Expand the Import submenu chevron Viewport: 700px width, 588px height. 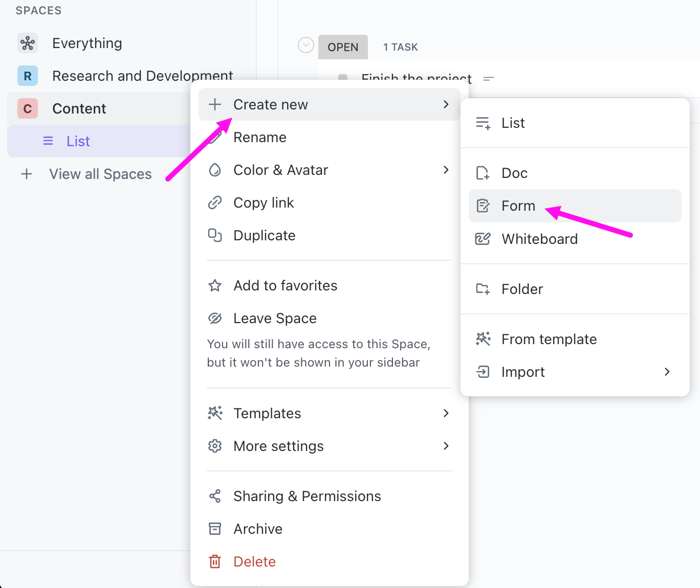point(667,372)
